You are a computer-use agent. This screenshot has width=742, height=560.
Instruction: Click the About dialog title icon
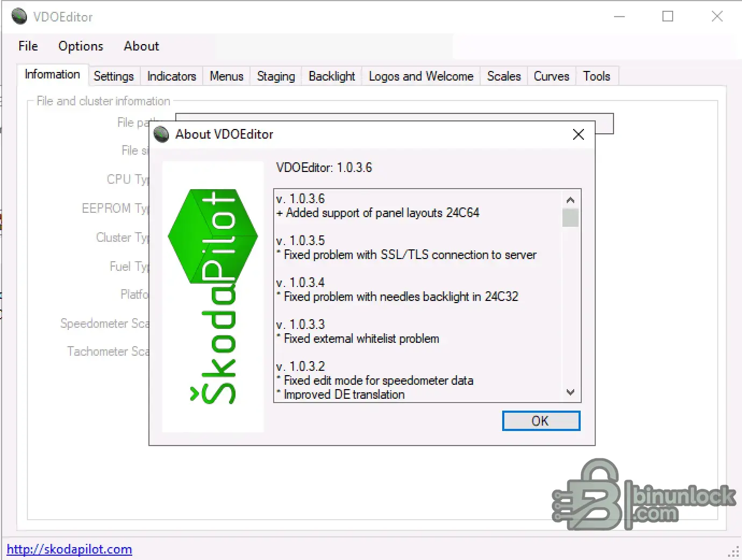pos(161,134)
